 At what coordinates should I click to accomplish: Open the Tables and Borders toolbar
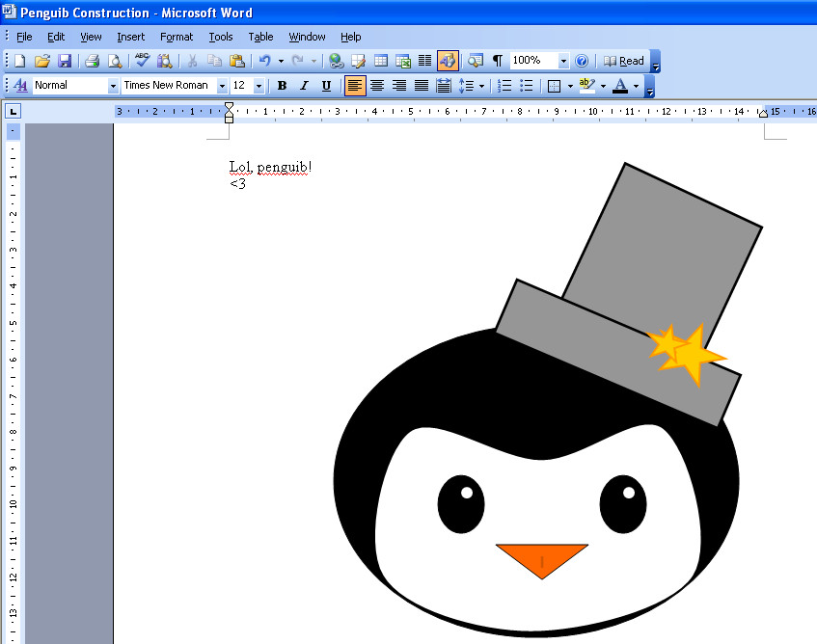[x=358, y=60]
